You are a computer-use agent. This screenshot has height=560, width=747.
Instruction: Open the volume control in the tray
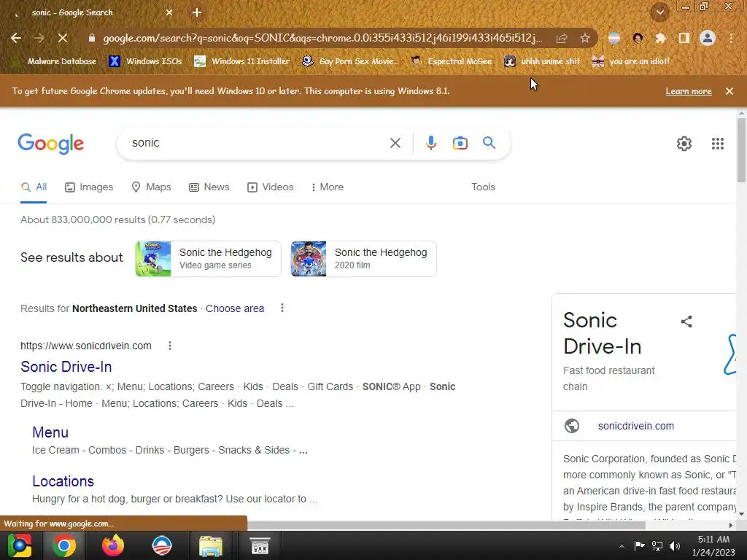tap(675, 546)
